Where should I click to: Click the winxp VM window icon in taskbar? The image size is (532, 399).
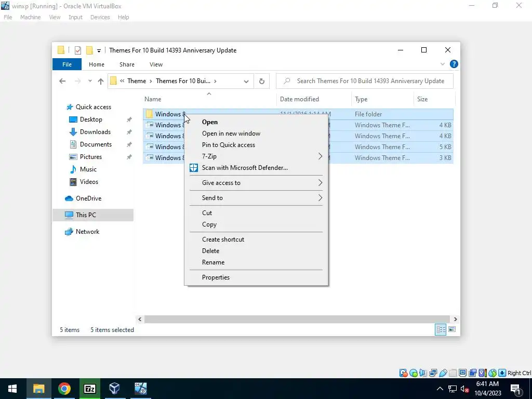140,389
